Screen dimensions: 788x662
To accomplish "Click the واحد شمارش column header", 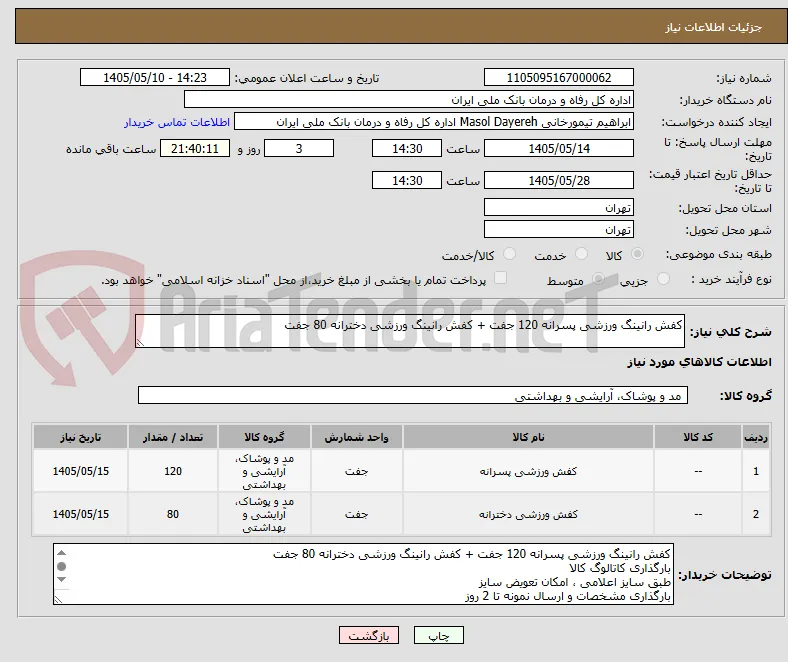I will click(x=356, y=437).
